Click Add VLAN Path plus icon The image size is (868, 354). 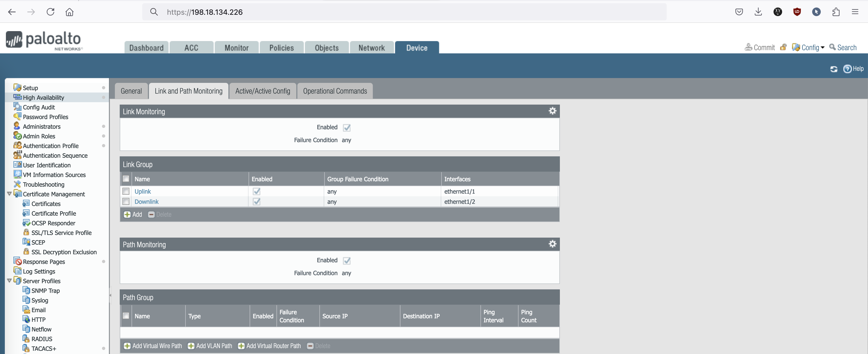coord(191,346)
